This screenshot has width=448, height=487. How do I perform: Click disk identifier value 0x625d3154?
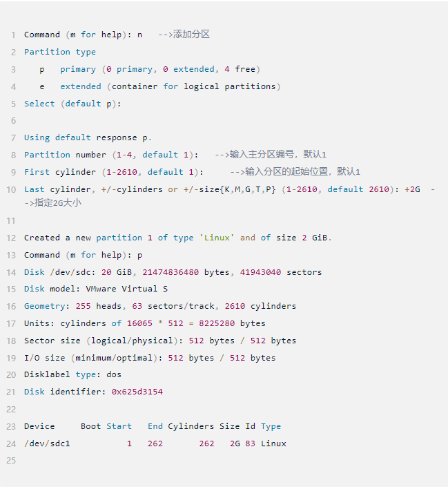[137, 392]
